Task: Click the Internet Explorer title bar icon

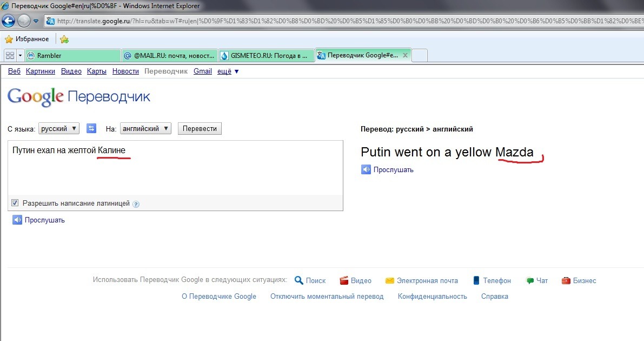Action: tap(5, 6)
